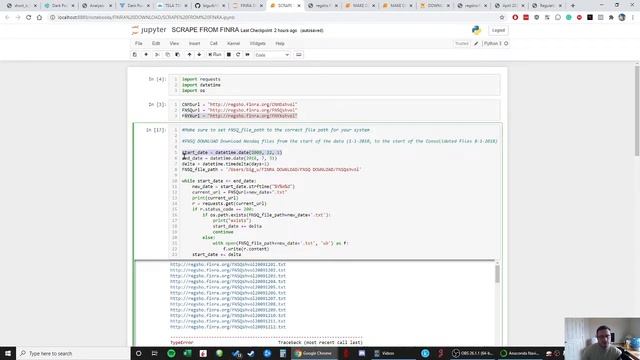Go back in Chrome

[7, 18]
